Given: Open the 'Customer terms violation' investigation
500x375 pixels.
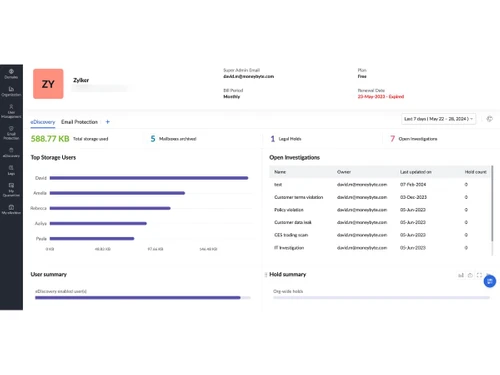Looking at the screenshot, I should tap(299, 197).
